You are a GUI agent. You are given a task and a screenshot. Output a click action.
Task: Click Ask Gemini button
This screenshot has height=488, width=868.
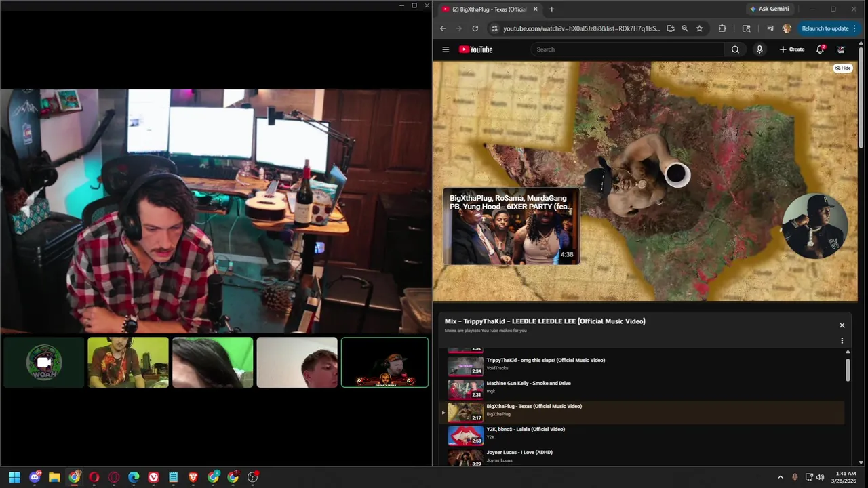point(770,9)
